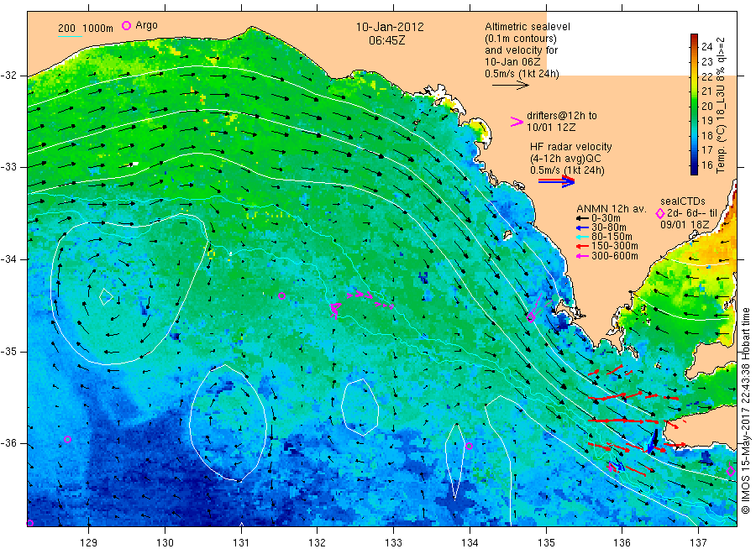Click the Argo marker at the map's bottom-left corner
The image size is (756, 554).
pos(30,523)
